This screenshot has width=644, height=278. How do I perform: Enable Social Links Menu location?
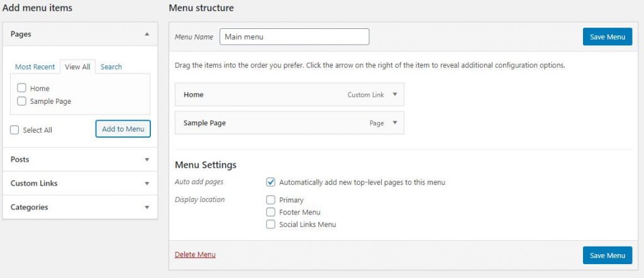pos(270,225)
